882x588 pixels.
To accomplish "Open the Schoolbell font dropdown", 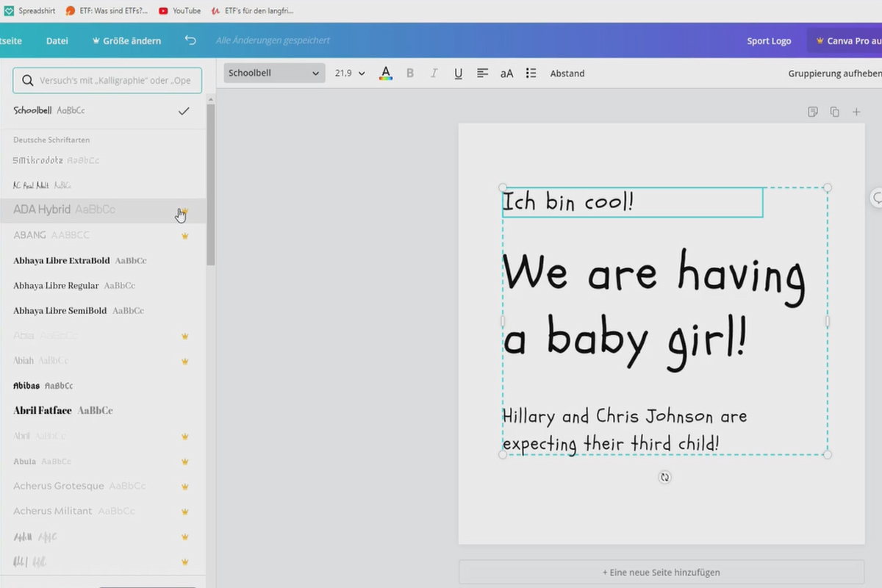I will point(274,73).
